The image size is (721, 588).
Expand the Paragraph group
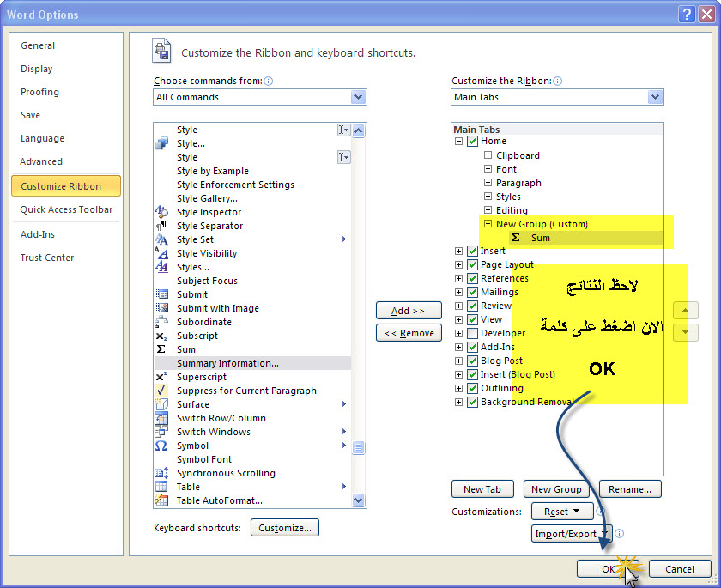[488, 183]
